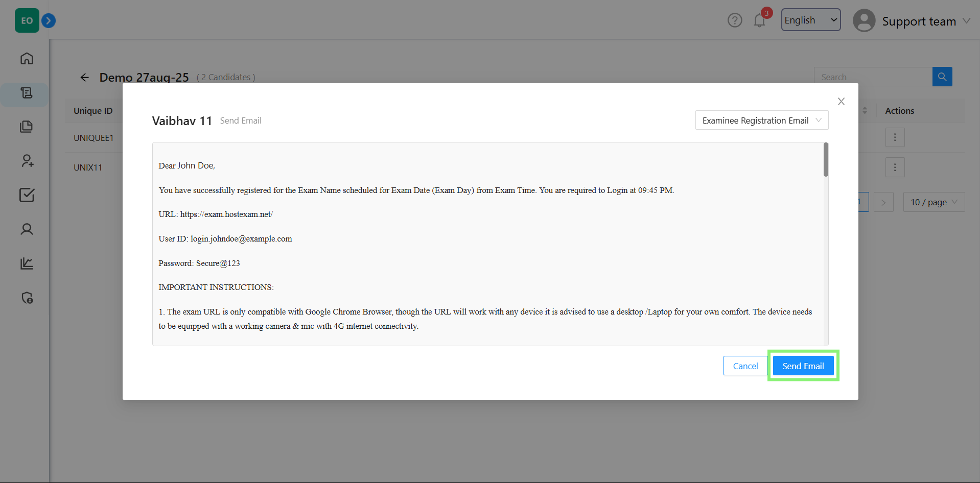The width and height of the screenshot is (980, 483).
Task: Click the Home icon in sidebar
Action: (27, 59)
